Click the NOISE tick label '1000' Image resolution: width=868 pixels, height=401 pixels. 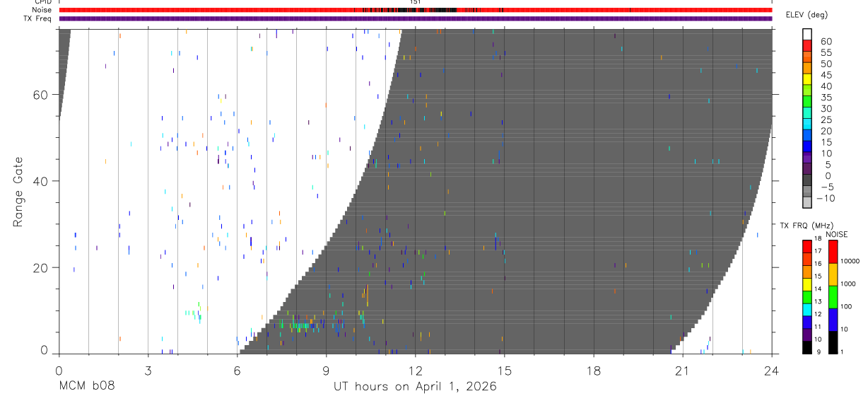(849, 284)
